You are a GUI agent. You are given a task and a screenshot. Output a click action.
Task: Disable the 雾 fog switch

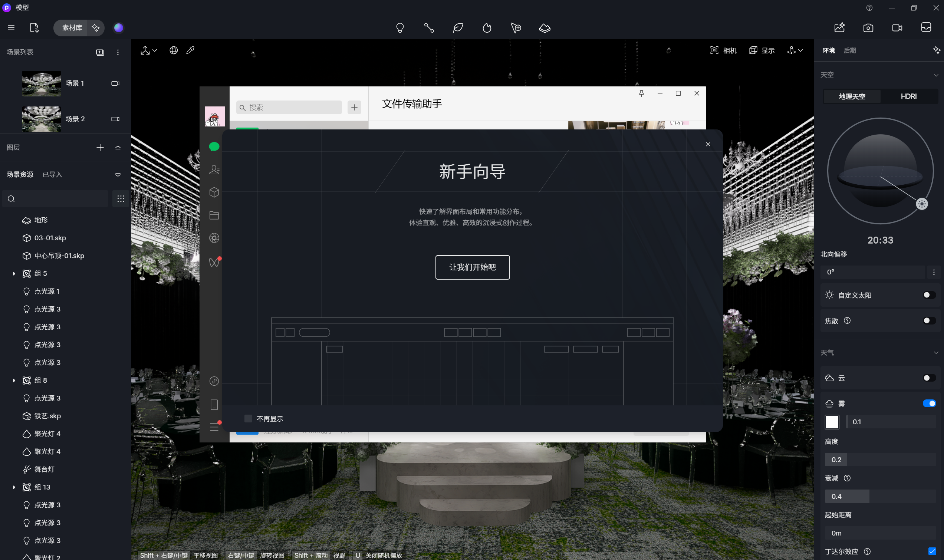coord(929,404)
